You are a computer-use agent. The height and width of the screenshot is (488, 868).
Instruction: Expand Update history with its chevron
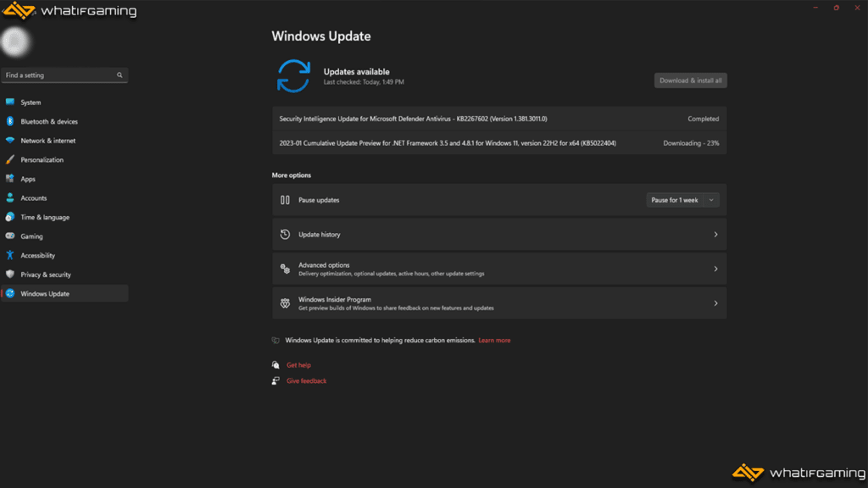(x=715, y=235)
